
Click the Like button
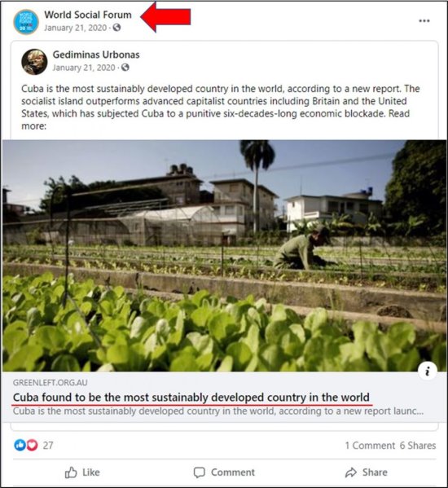[82, 473]
